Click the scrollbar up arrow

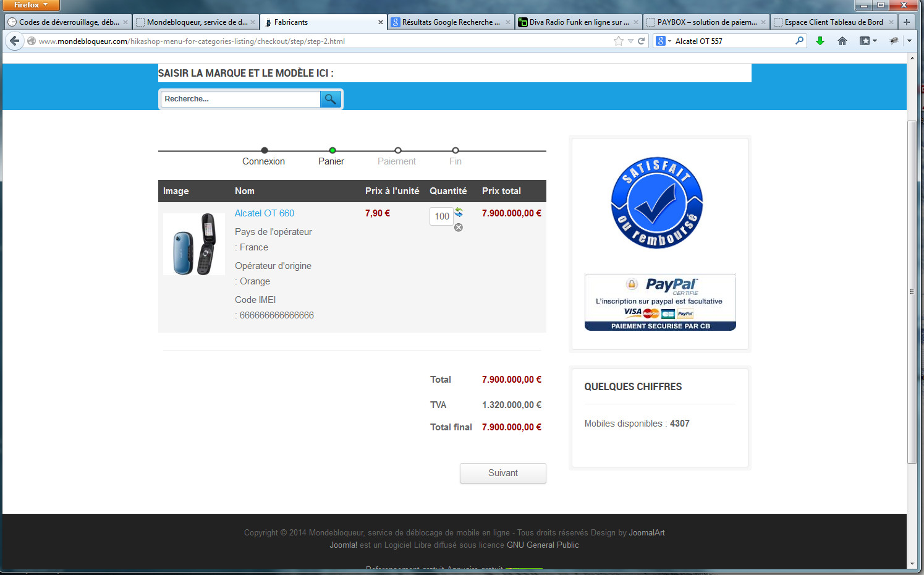tap(912, 58)
